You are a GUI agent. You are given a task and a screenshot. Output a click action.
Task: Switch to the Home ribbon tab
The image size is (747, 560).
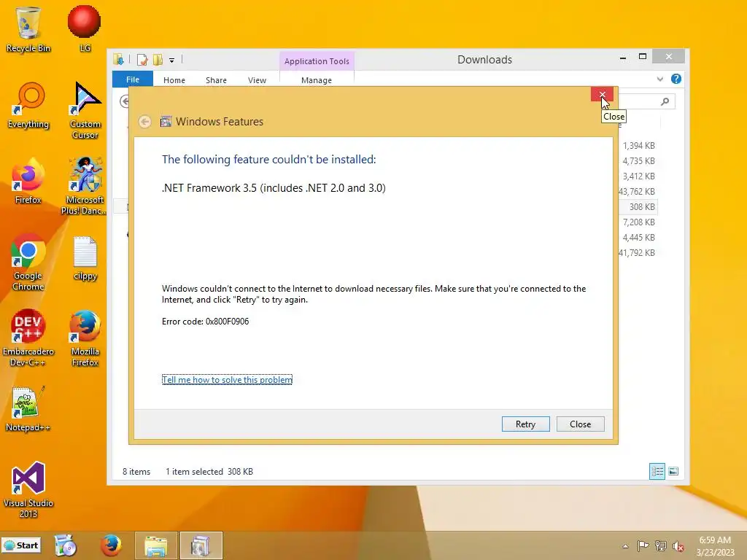tap(174, 80)
